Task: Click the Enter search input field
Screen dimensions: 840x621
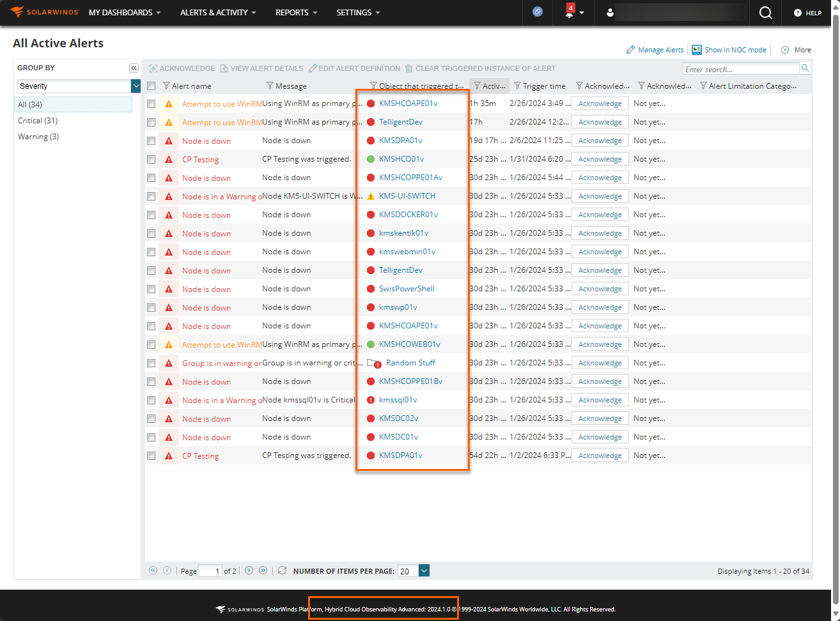Action: pyautogui.click(x=741, y=69)
